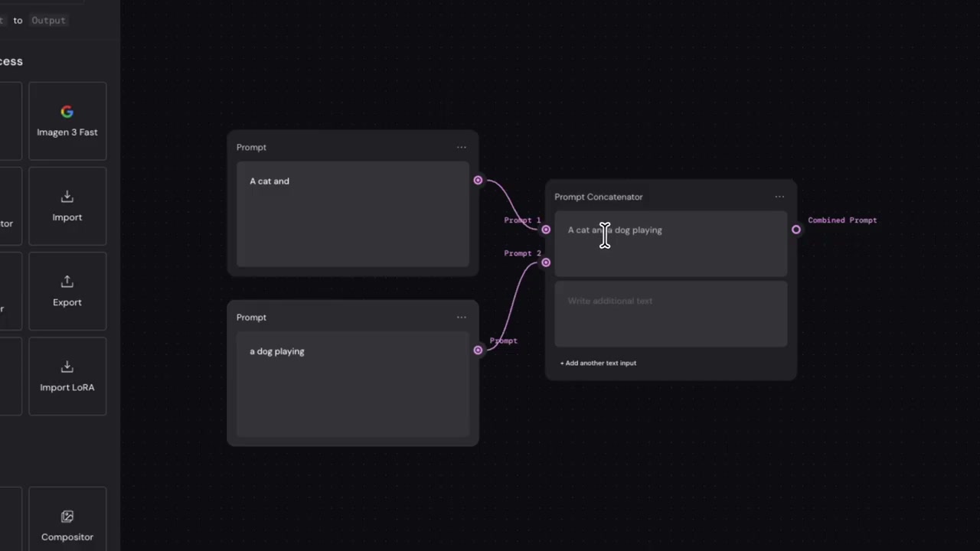980x551 pixels.
Task: Open the Prompt Concatenator options menu
Action: pyautogui.click(x=779, y=197)
